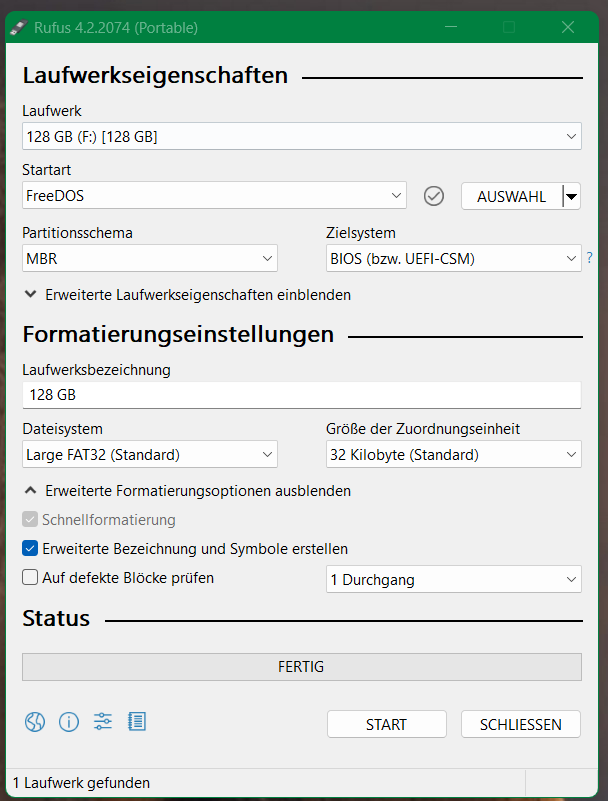This screenshot has height=801, width=608.
Task: Click the Laufwerkseigenschaften heading
Action: point(155,76)
